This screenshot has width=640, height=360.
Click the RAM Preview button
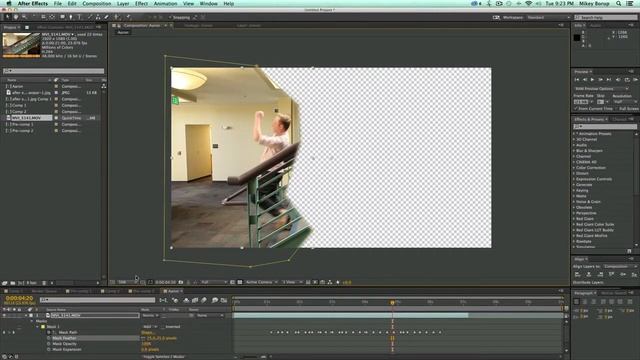[635, 80]
